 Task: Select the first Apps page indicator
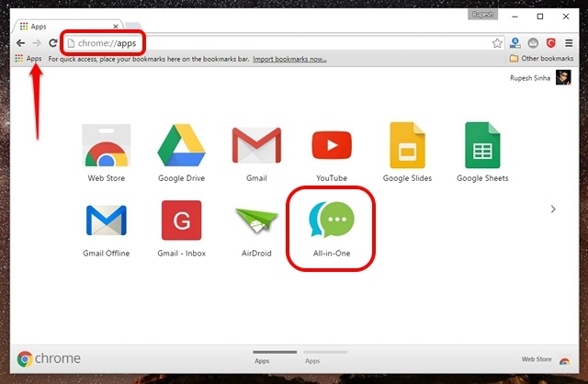point(275,356)
